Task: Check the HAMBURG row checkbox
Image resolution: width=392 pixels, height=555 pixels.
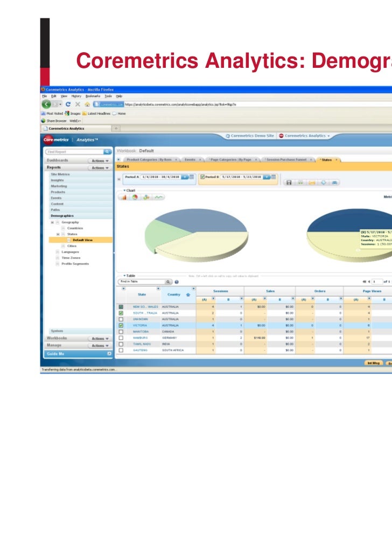Action: (x=121, y=338)
